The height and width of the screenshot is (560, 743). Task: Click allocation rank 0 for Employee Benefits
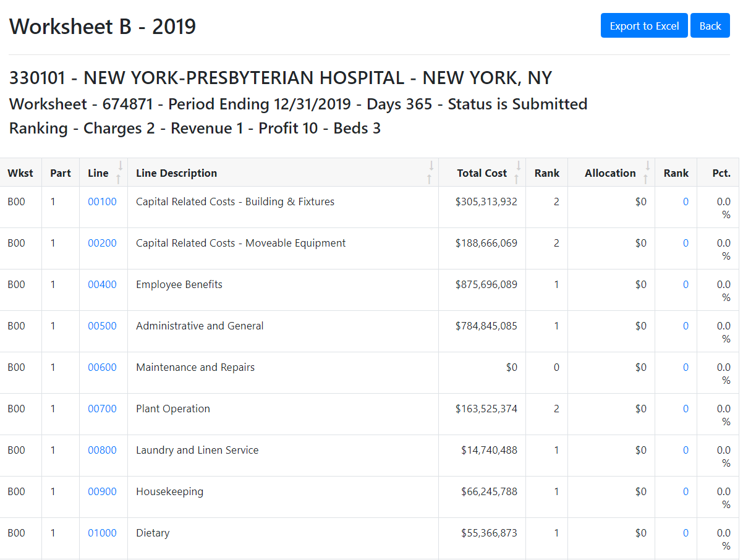(686, 284)
